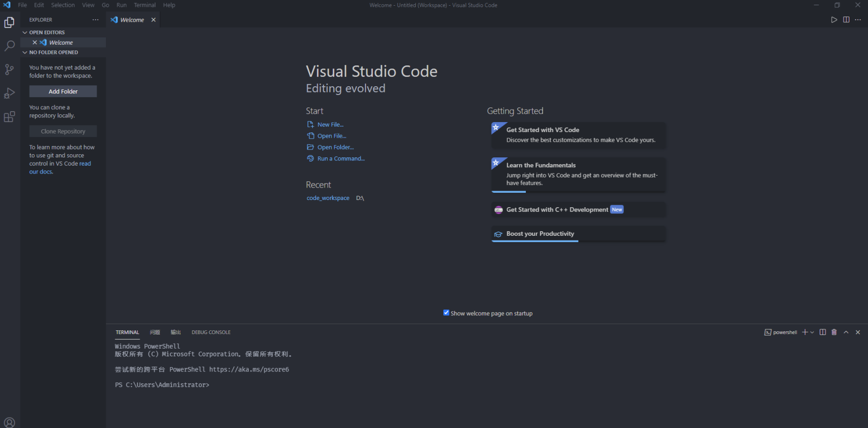Close the terminal panel

858,332
